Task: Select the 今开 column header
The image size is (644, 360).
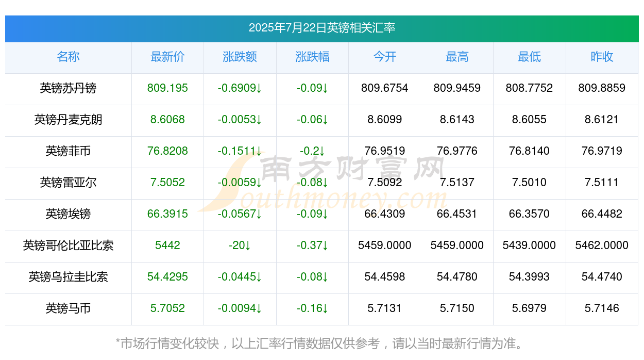Action: click(385, 57)
